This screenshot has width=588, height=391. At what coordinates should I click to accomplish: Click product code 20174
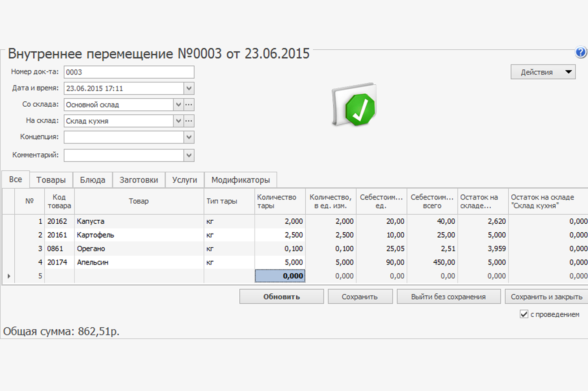tap(60, 262)
